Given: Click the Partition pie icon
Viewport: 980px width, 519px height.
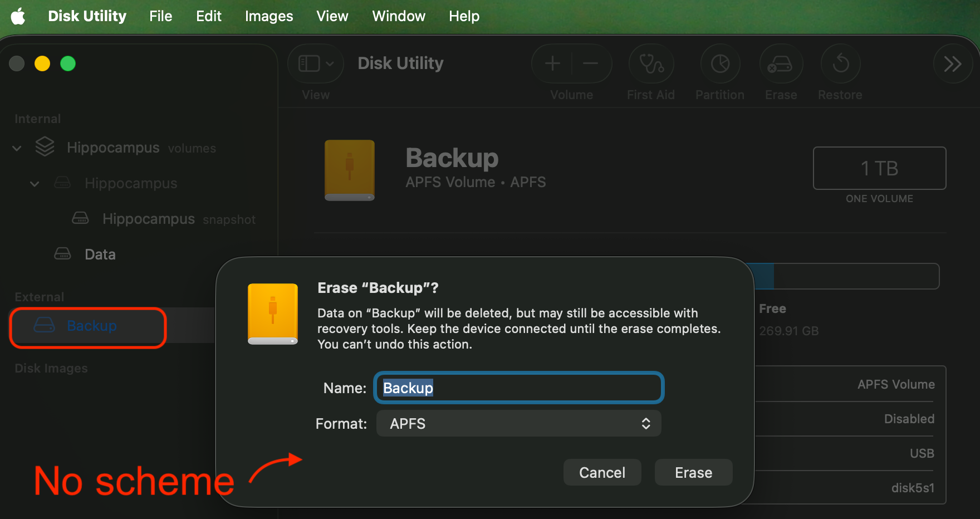Looking at the screenshot, I should [x=720, y=63].
